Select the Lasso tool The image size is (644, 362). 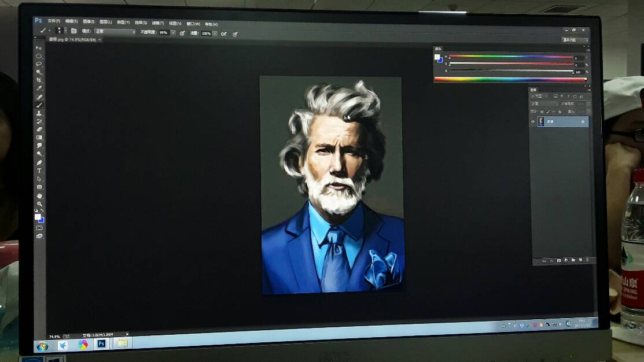pos(39,64)
